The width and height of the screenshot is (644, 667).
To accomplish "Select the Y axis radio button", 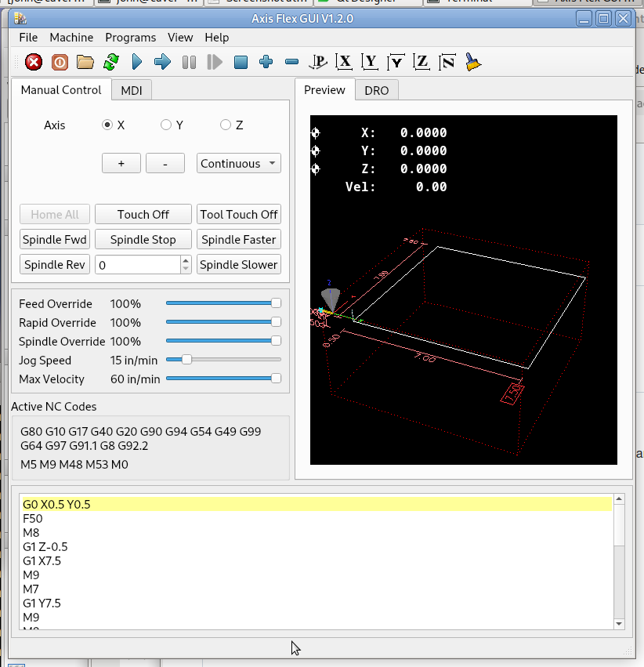I will click(x=166, y=125).
